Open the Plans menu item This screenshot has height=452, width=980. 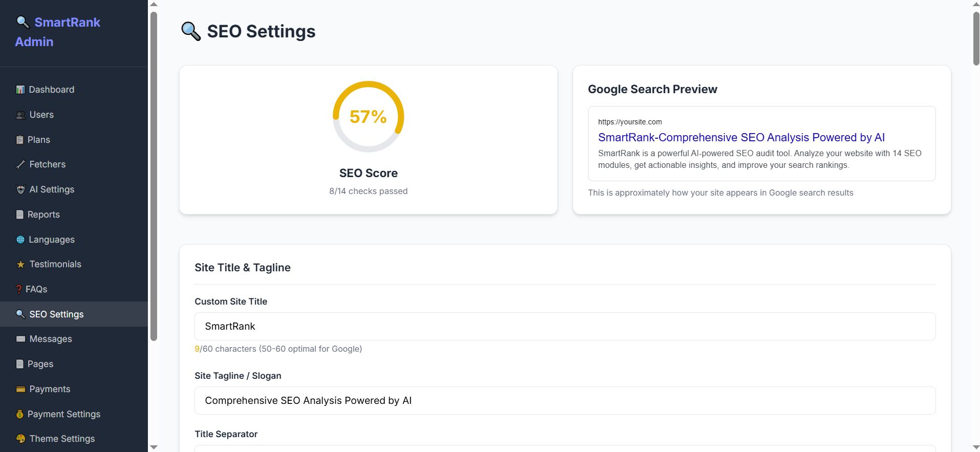point(38,140)
